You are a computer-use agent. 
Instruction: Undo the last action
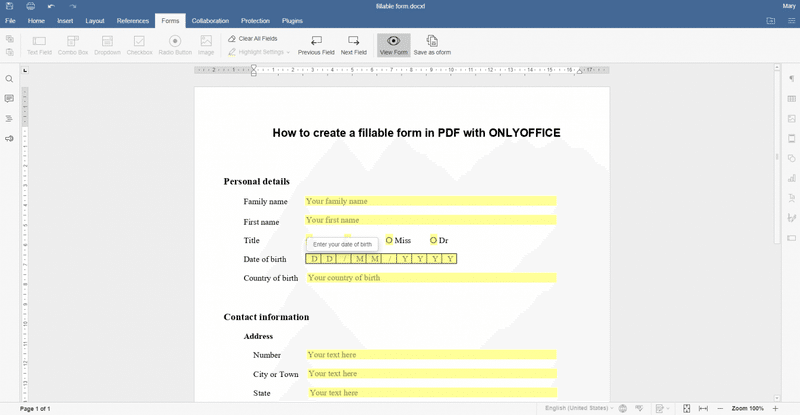(x=51, y=6)
